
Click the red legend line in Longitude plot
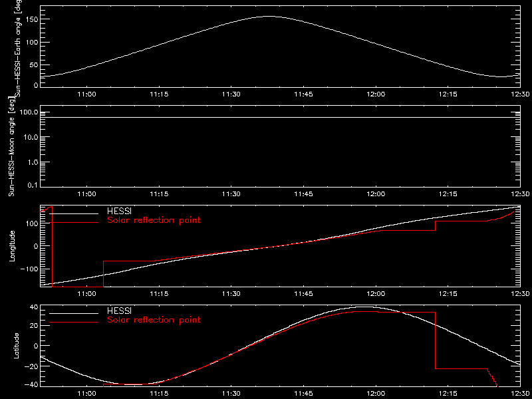click(74, 223)
